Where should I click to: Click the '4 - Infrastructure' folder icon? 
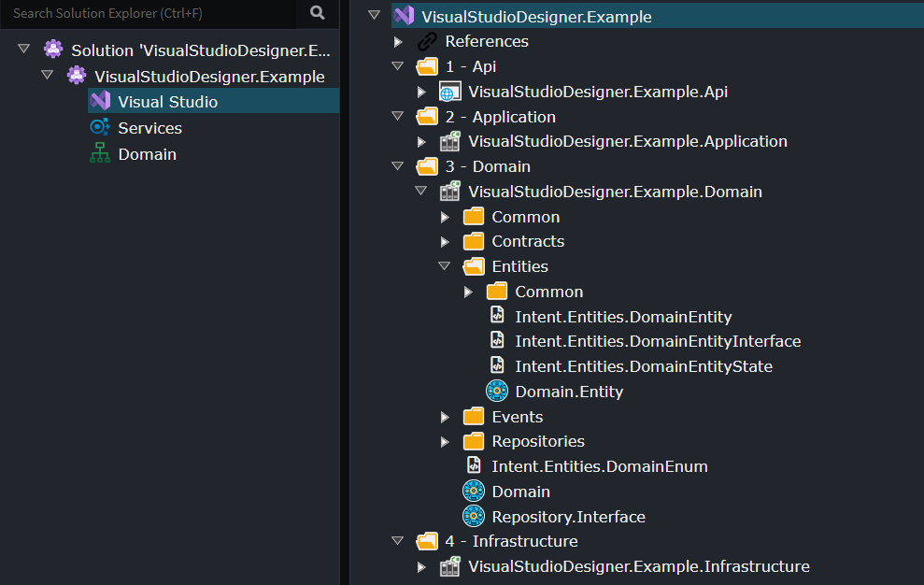(427, 541)
